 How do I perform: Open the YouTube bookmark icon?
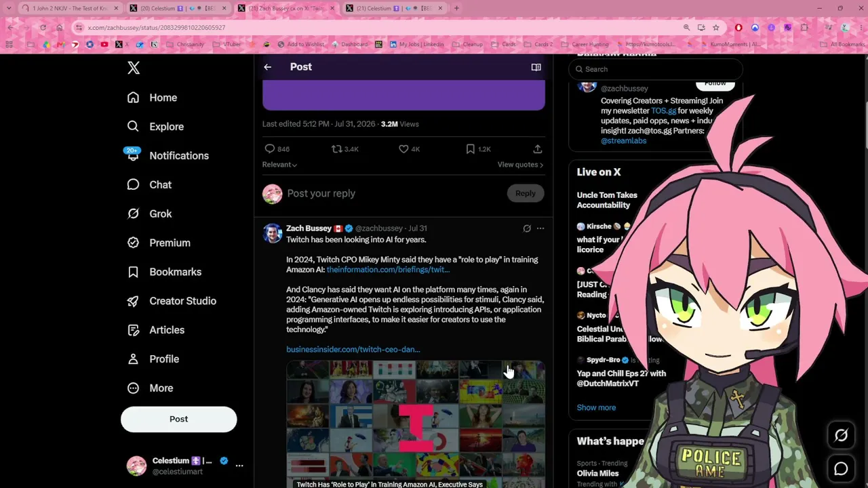(x=104, y=45)
